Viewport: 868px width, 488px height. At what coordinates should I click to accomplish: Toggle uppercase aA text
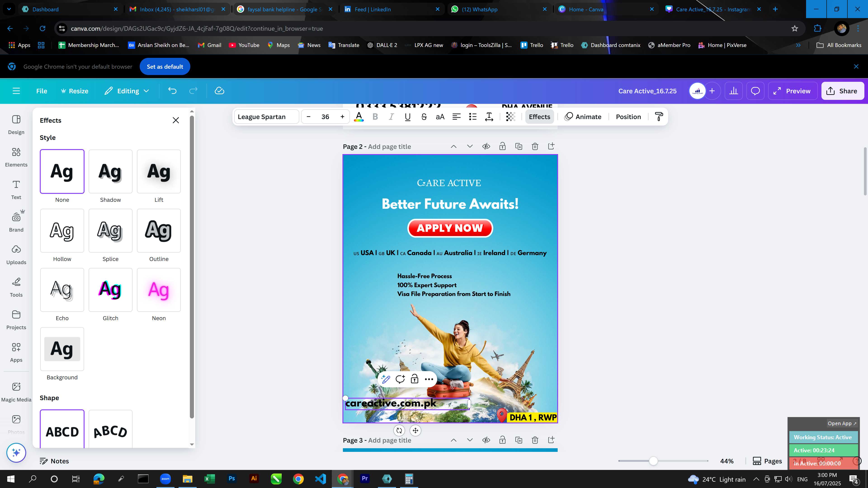(x=440, y=117)
